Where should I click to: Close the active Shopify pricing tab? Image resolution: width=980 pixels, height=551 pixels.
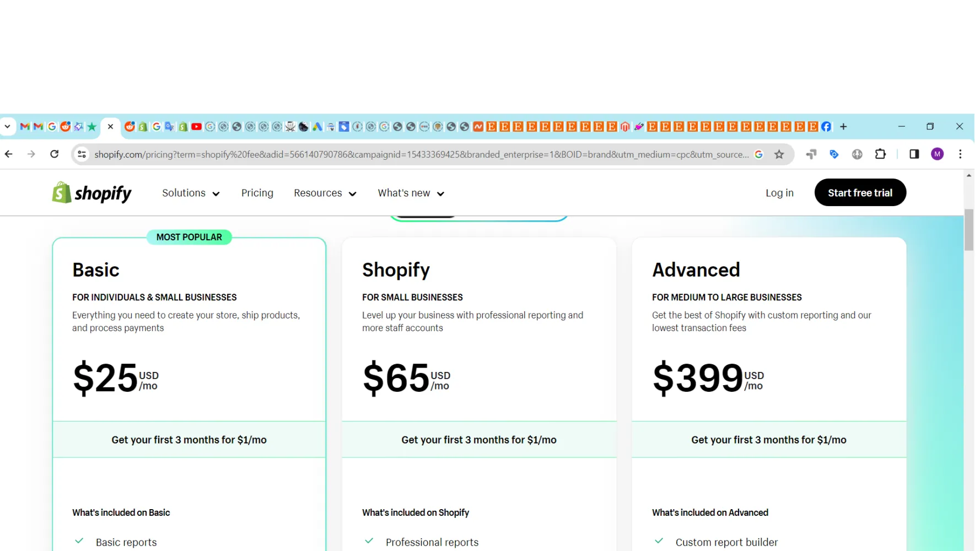click(x=110, y=127)
